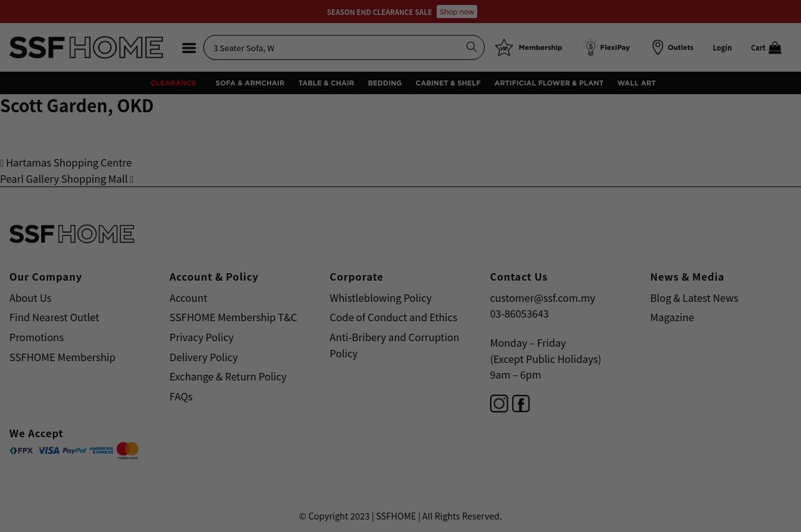Click Shop now in sale banner
801x532 pixels.
[457, 12]
